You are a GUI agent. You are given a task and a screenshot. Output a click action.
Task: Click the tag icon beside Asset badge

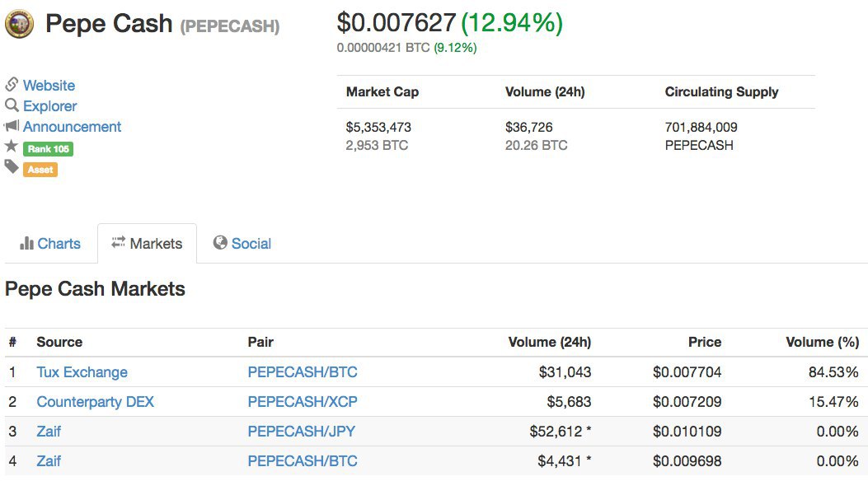(x=12, y=166)
